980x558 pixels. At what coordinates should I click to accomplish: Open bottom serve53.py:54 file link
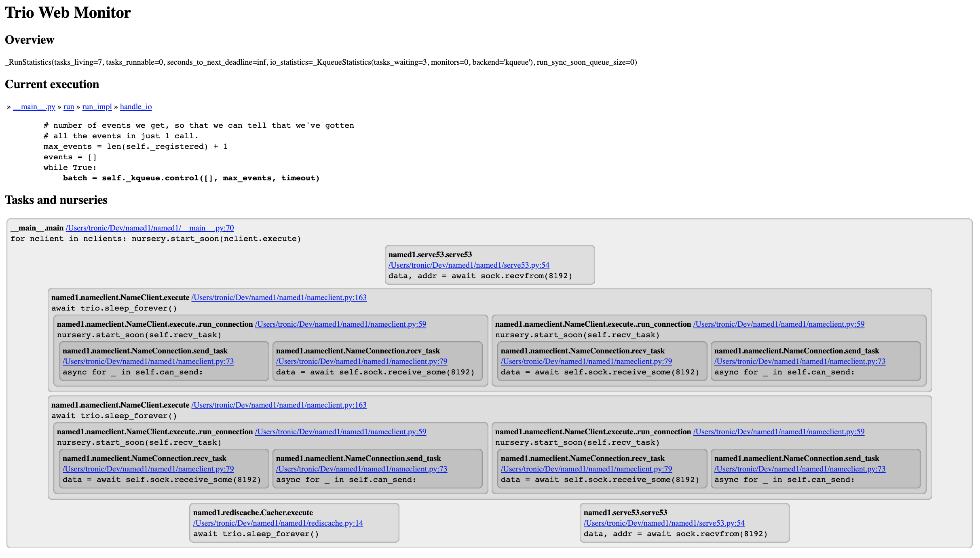[x=664, y=523]
